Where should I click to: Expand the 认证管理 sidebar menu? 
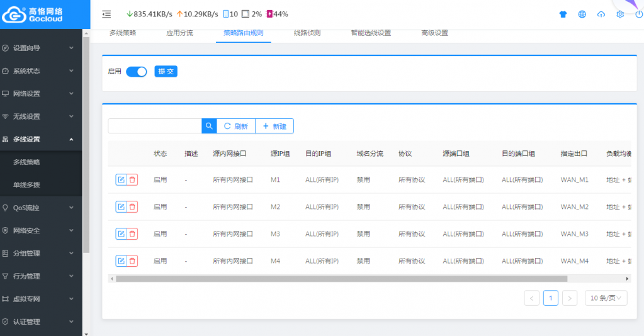click(x=41, y=322)
